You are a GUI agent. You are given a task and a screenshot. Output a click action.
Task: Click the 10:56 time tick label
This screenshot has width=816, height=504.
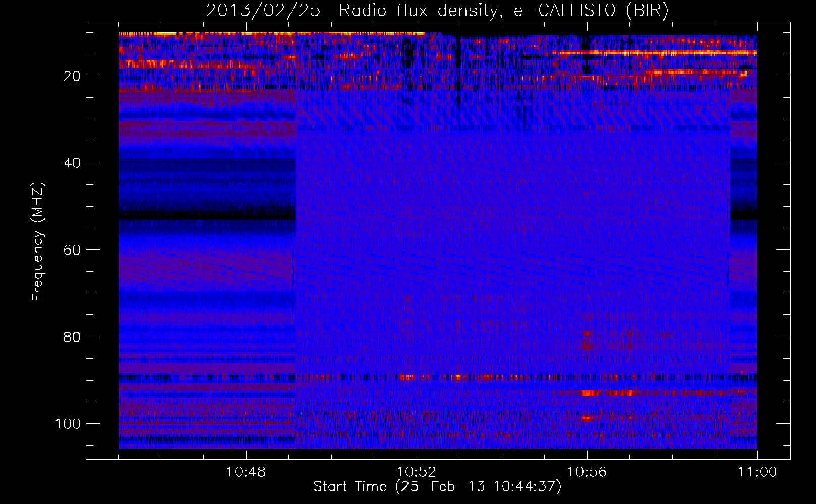pos(587,472)
